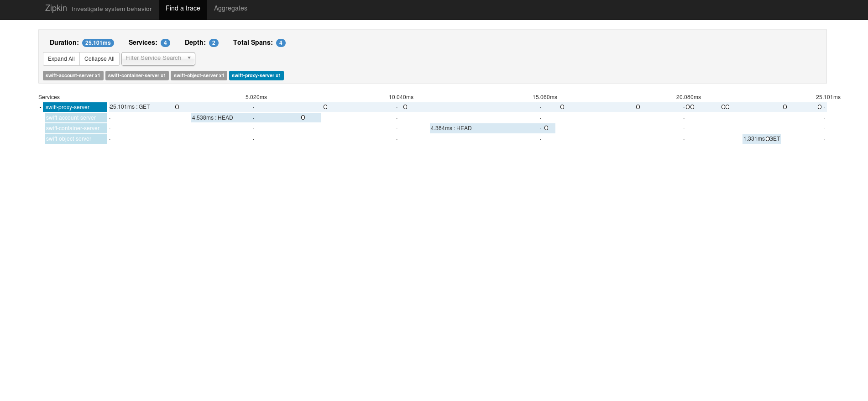
Task: Click the Expand All button
Action: point(61,59)
